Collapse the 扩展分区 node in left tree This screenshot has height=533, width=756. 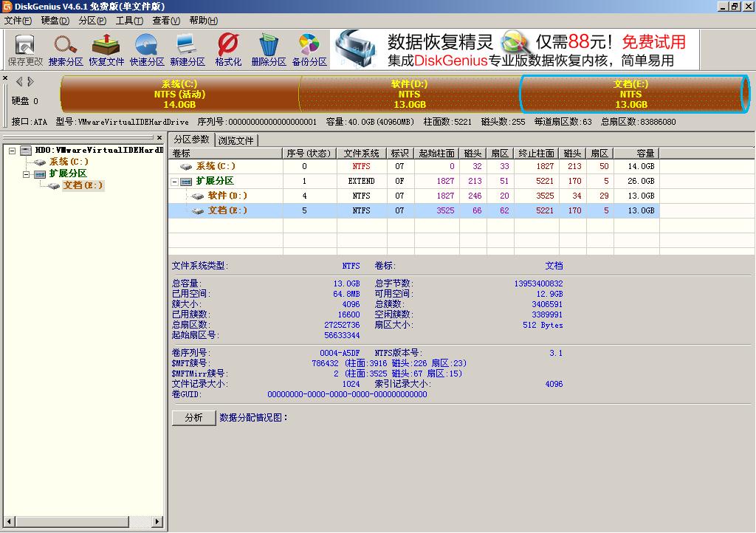(27, 174)
